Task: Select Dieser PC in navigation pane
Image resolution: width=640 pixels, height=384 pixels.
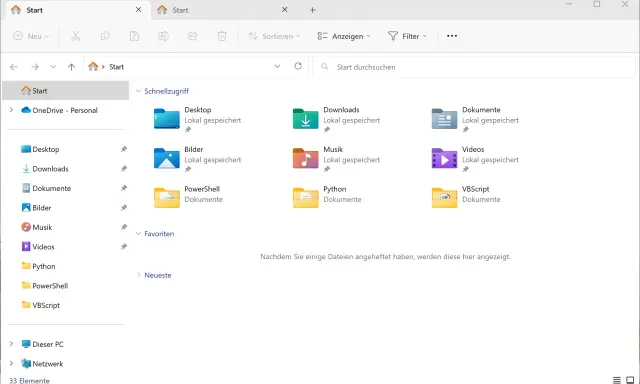Action: tap(48, 344)
